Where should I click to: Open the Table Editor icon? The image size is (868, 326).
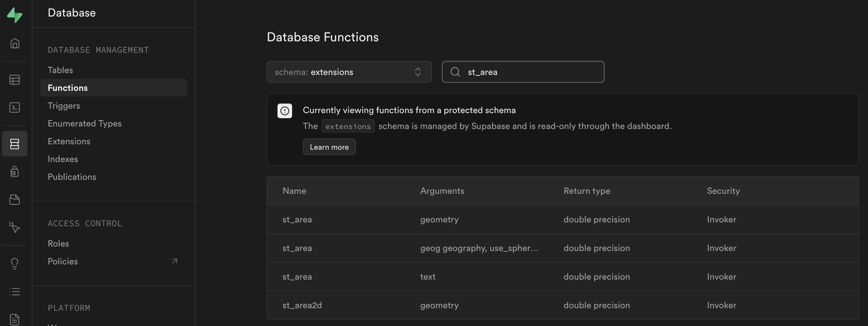[15, 80]
